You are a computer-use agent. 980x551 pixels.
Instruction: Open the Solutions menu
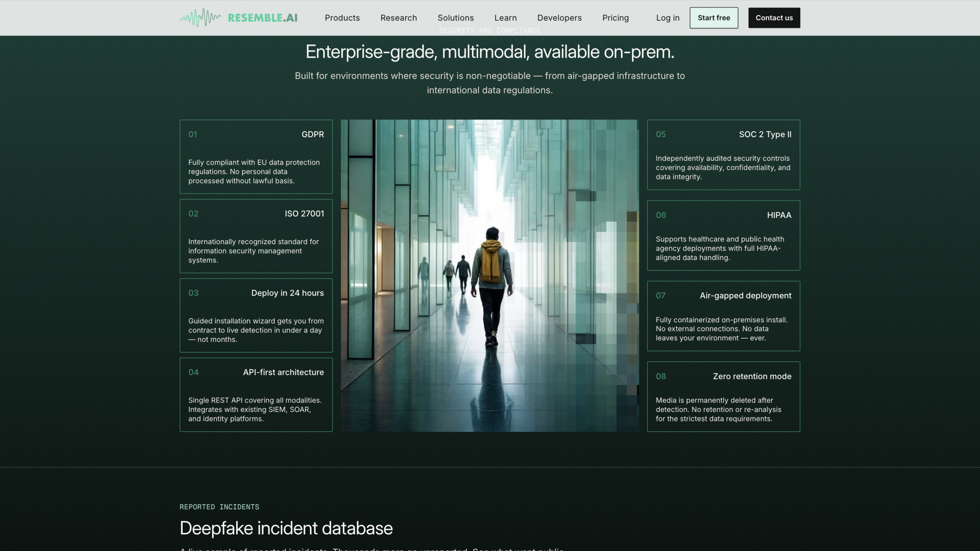coord(455,18)
